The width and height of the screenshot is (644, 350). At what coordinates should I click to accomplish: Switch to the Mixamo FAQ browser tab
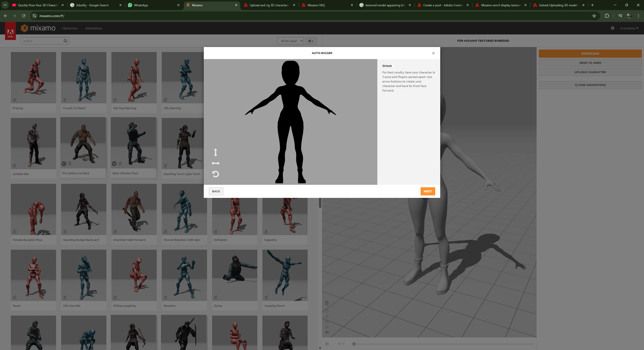click(x=316, y=5)
